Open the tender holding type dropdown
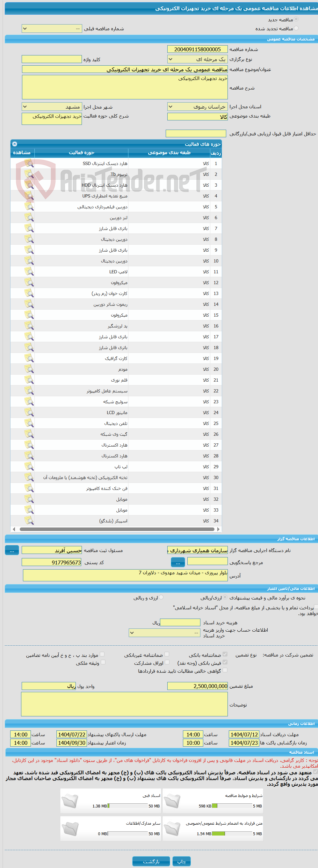This screenshot has height=868, width=318. click(197, 59)
